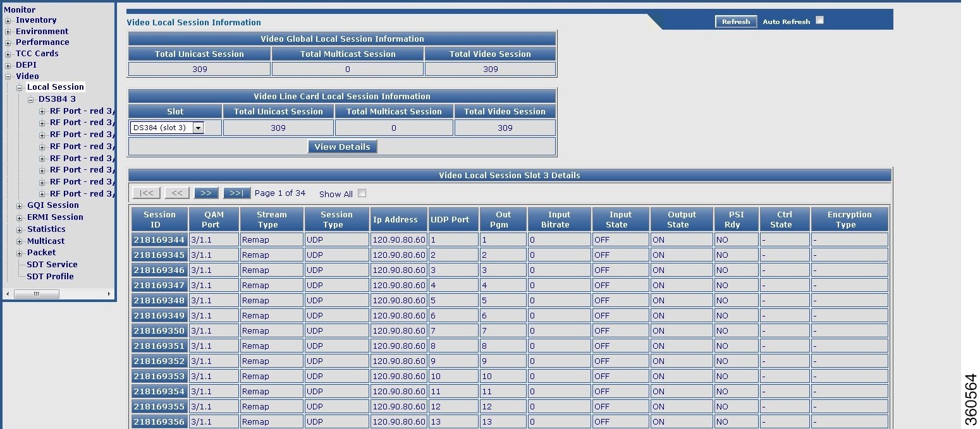Viewport: 980px width, 429px height.
Task: Open session ID 218169345
Action: [159, 255]
